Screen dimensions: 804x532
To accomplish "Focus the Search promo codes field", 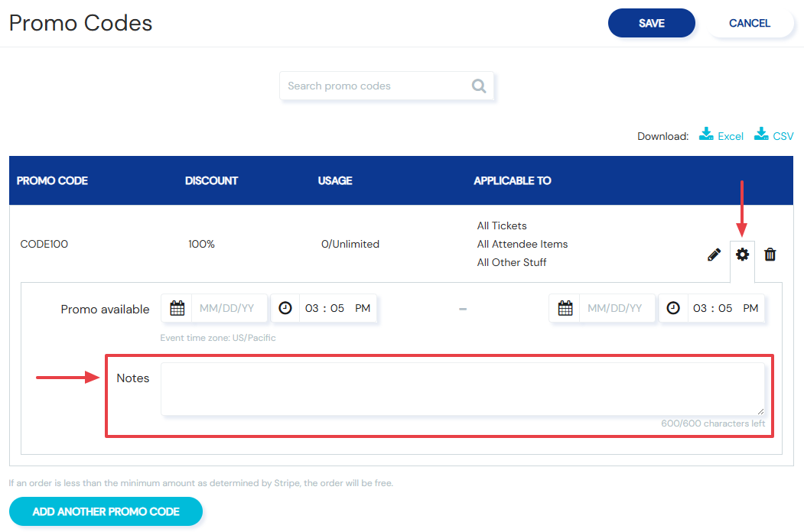I will (377, 86).
